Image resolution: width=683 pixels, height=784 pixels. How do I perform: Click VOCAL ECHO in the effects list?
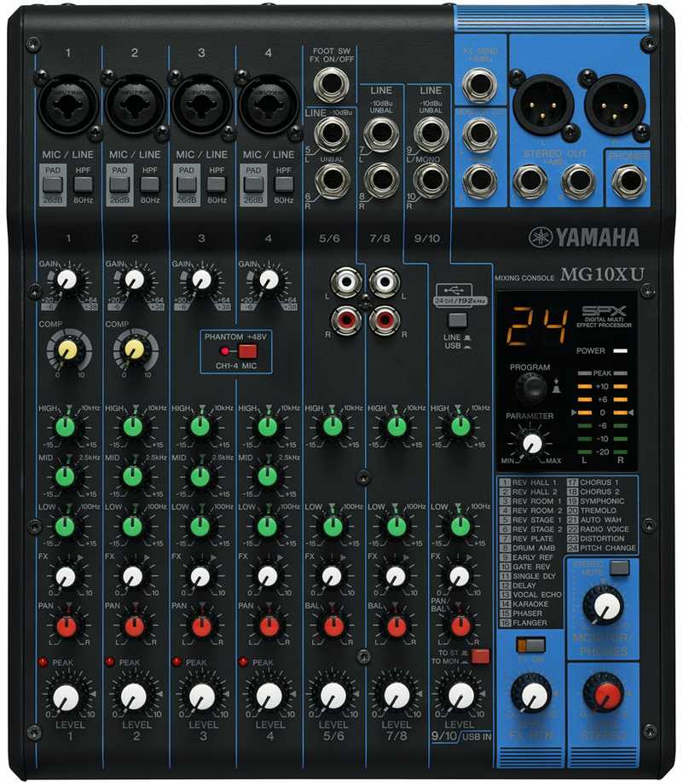[537, 595]
